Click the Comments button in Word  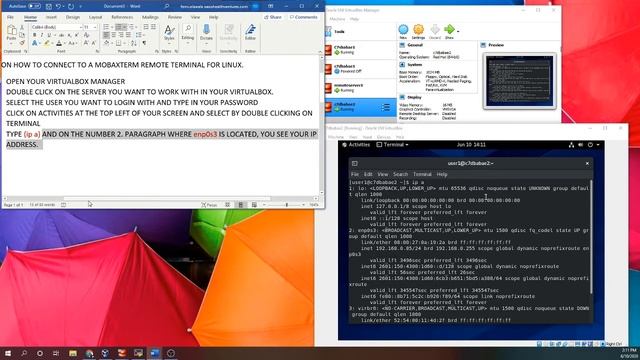pyautogui.click(x=303, y=17)
